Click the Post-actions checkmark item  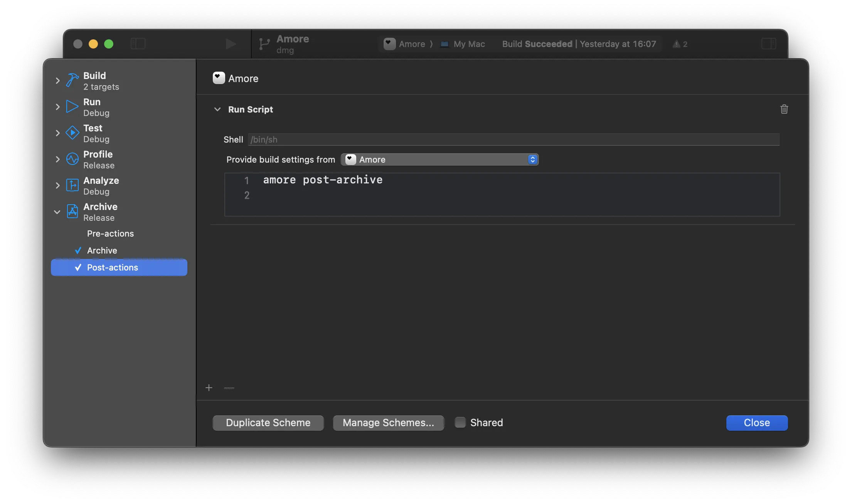[x=112, y=267]
